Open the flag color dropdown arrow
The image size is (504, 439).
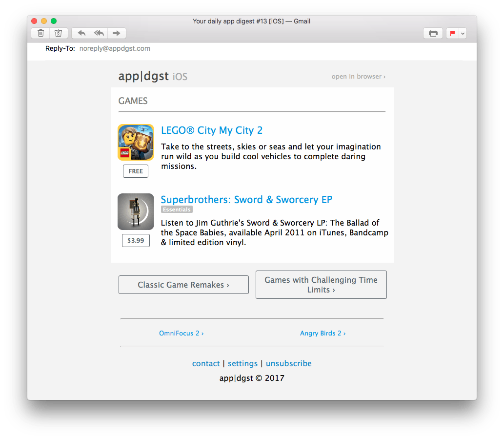pos(463,33)
